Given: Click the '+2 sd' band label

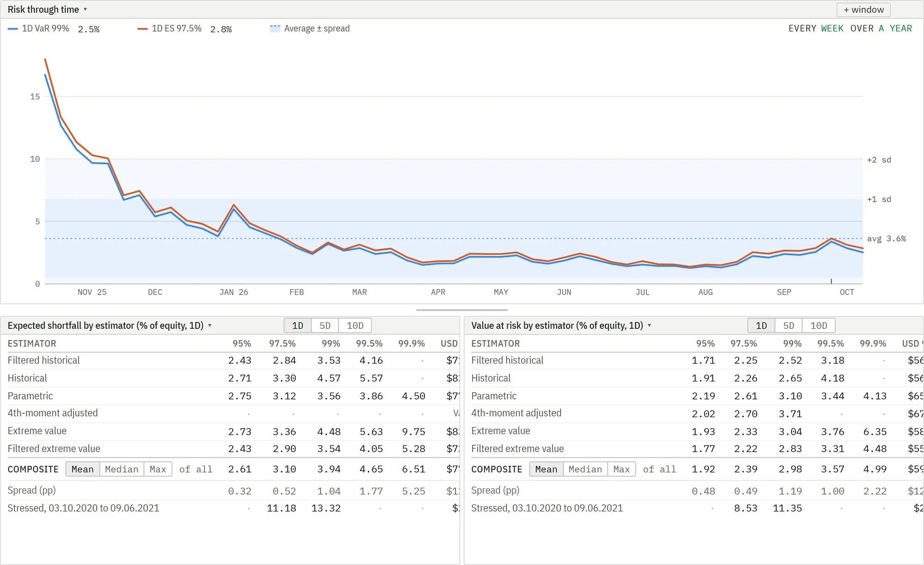Looking at the screenshot, I should (879, 160).
